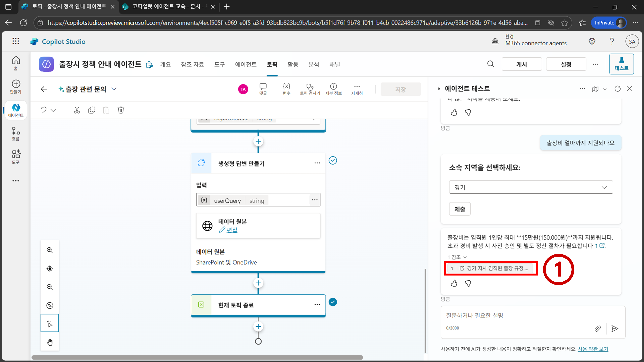Viewport: 644px width, 362px height.
Task: Open the 분석 tab
Action: [x=313, y=65]
